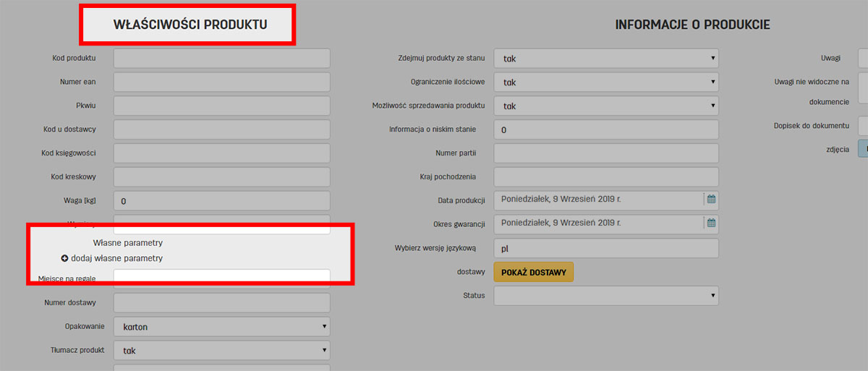The height and width of the screenshot is (371, 868).
Task: Focus the Wybierz wersję językową field
Action: click(606, 248)
